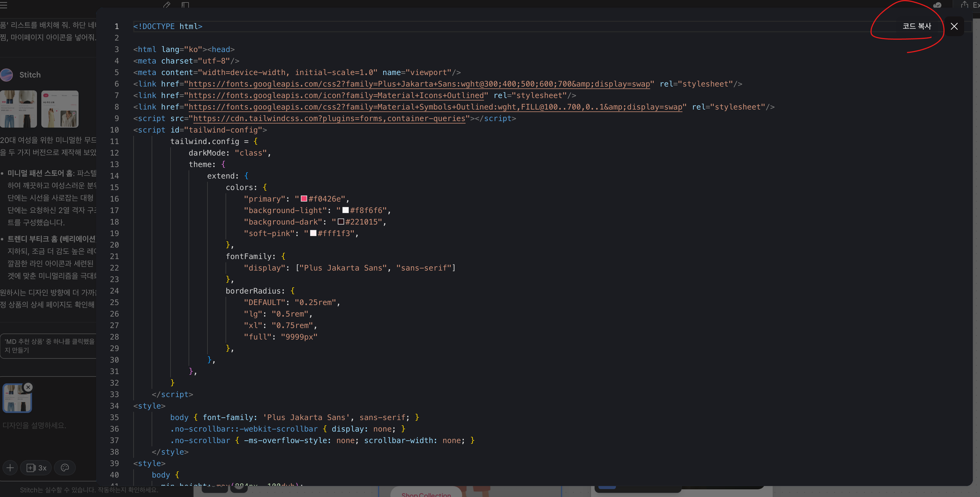Click the primary #f0426e color swatch
This screenshot has width=980, height=497.
tap(304, 199)
